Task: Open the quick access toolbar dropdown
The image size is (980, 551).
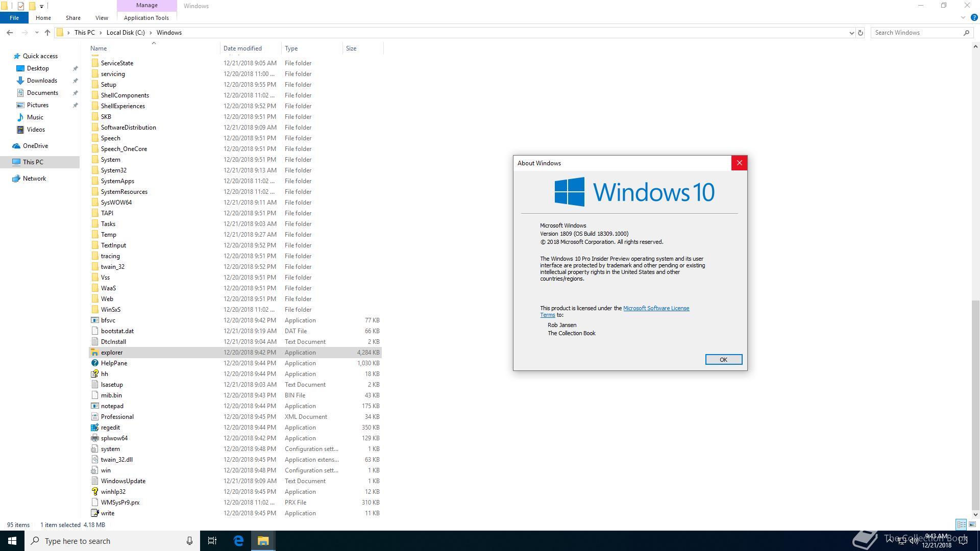Action: (x=41, y=6)
